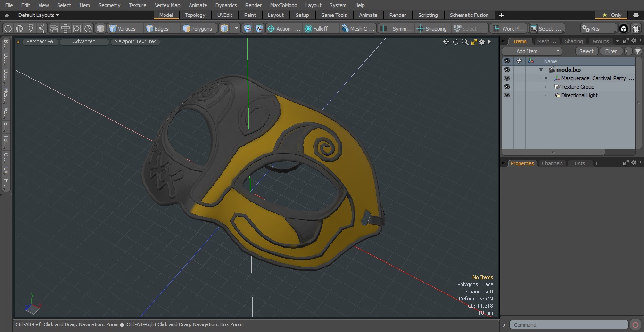The image size is (644, 332).
Task: Select the Directional Light item
Action: tap(579, 95)
